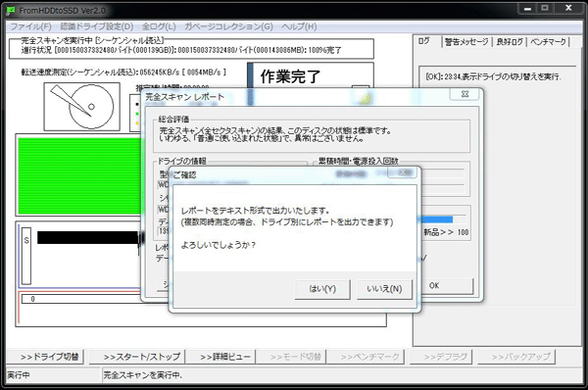Click いいえ(N) to decline report output
588x390 pixels.
(x=384, y=289)
